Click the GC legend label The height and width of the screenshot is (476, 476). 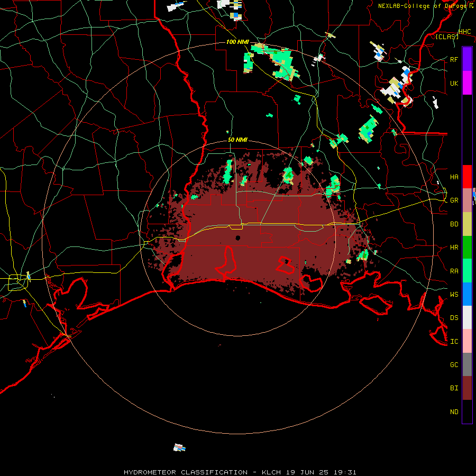click(x=454, y=364)
